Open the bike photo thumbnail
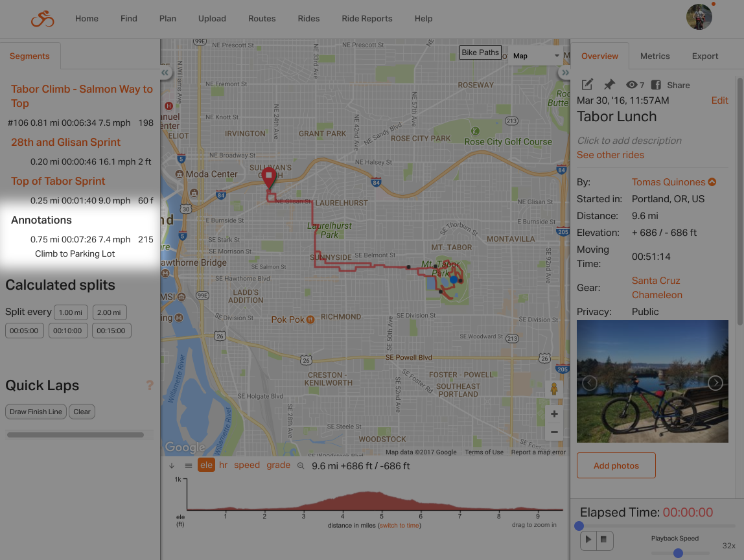The height and width of the screenshot is (560, 744). 653,382
